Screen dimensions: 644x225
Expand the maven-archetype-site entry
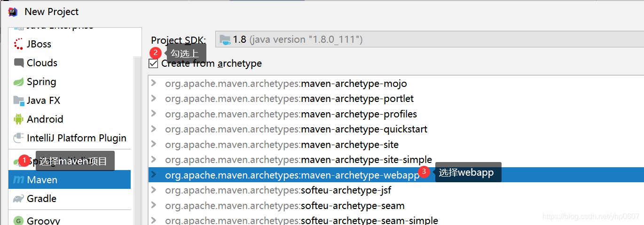154,145
